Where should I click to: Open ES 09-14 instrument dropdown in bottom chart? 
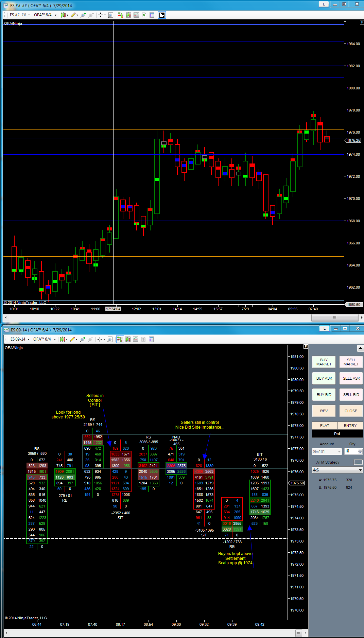coord(20,339)
